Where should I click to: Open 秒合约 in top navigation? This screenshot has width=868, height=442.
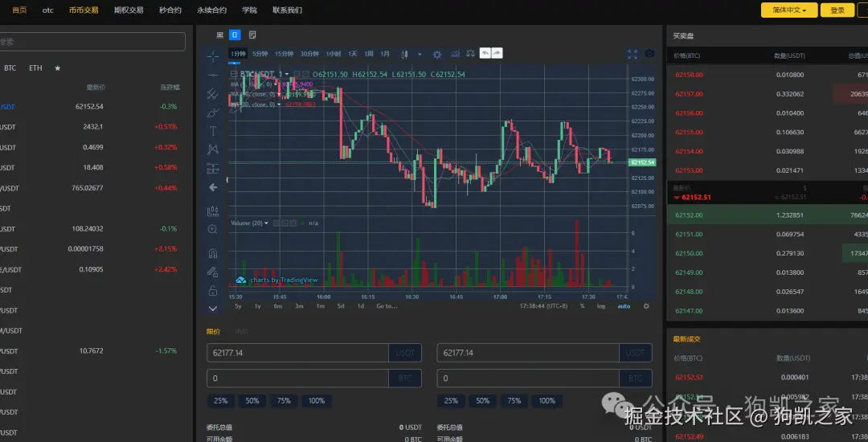(170, 10)
